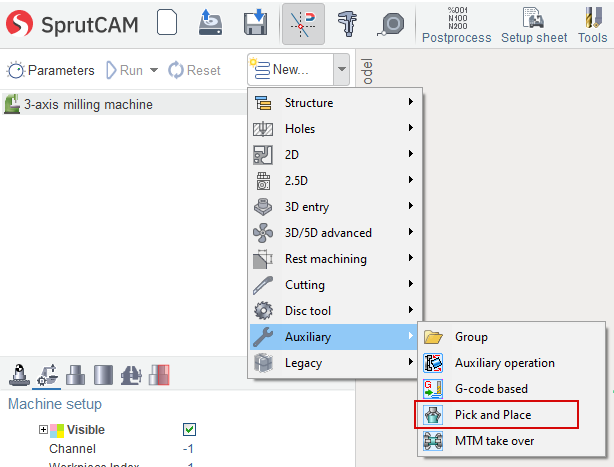The image size is (614, 467).
Task: Edit the Channel value -1
Action: coord(188,449)
